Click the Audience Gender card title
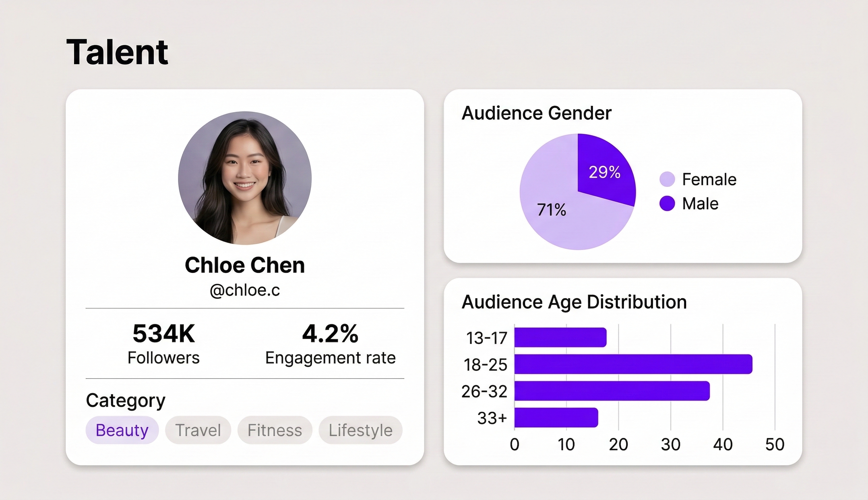The image size is (868, 500). click(536, 113)
